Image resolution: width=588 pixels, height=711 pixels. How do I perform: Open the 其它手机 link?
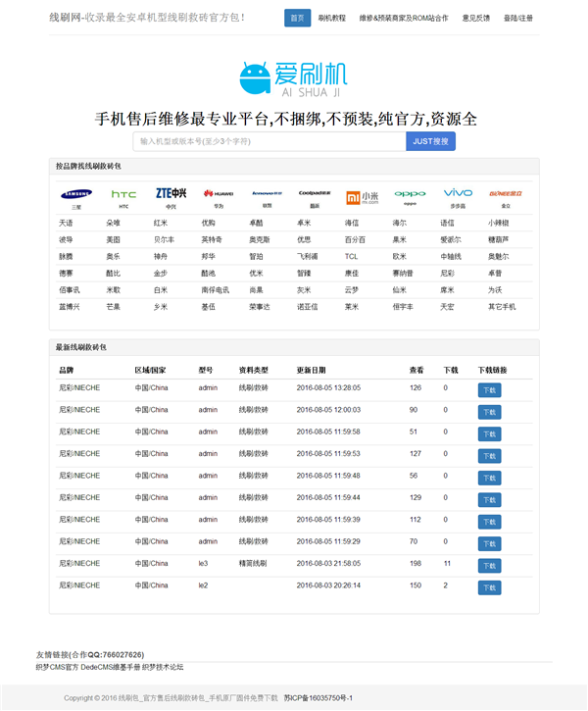tap(502, 307)
